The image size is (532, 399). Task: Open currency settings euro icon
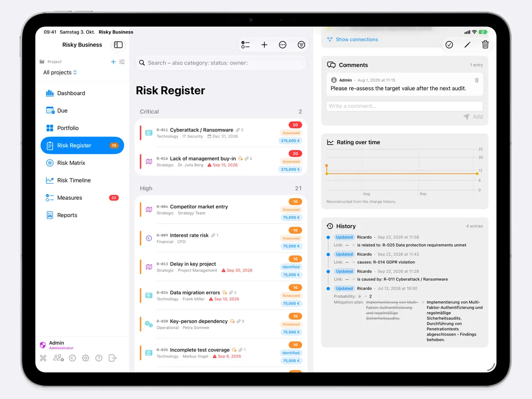point(72,358)
